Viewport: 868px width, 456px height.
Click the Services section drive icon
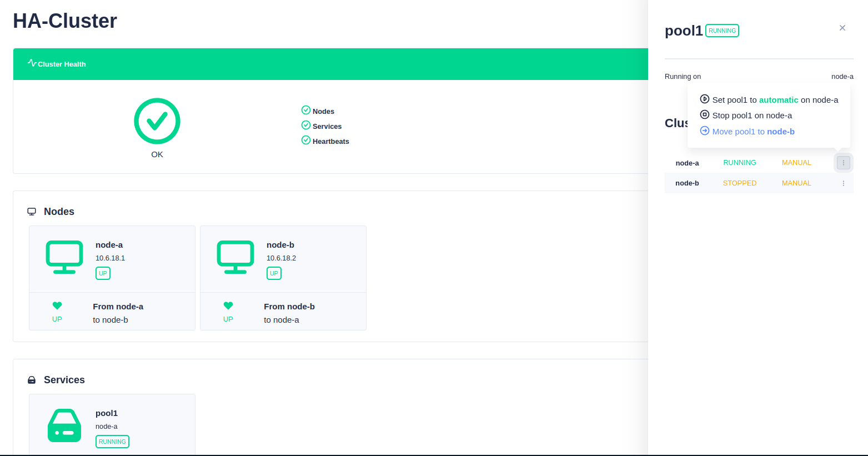[x=32, y=380]
